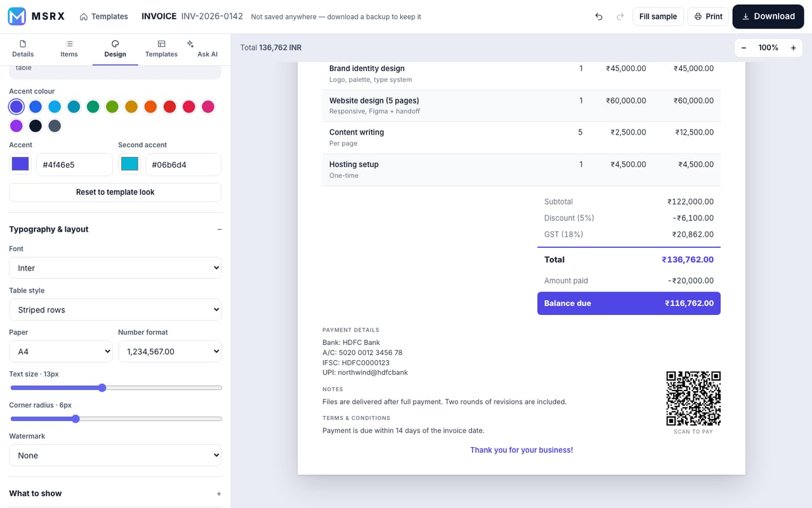Screen dimensions: 812x508
Task: Zoom in the invoice preview
Action: click(x=793, y=48)
